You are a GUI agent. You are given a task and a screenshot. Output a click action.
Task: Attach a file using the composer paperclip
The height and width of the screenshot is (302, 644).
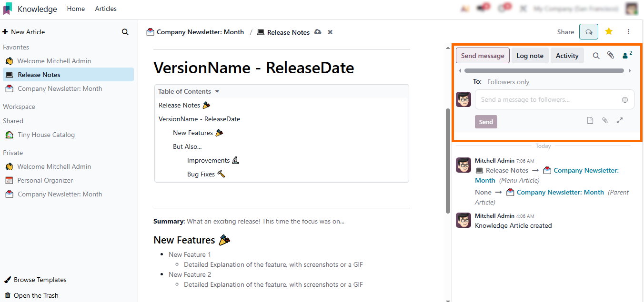(605, 121)
